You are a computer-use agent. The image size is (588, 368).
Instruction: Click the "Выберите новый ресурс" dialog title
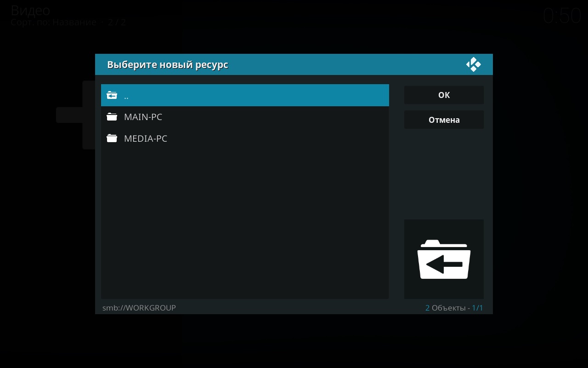coord(168,64)
